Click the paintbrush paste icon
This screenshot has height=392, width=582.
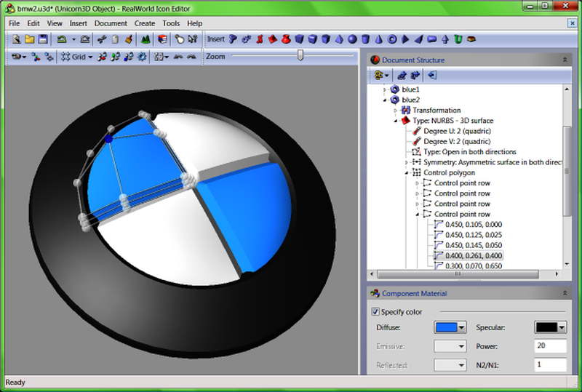(x=129, y=39)
